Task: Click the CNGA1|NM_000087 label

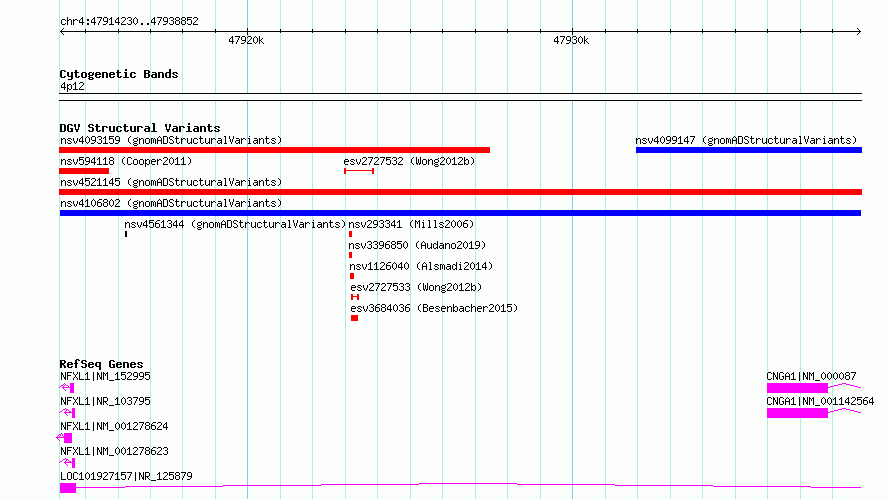Action: (x=811, y=376)
